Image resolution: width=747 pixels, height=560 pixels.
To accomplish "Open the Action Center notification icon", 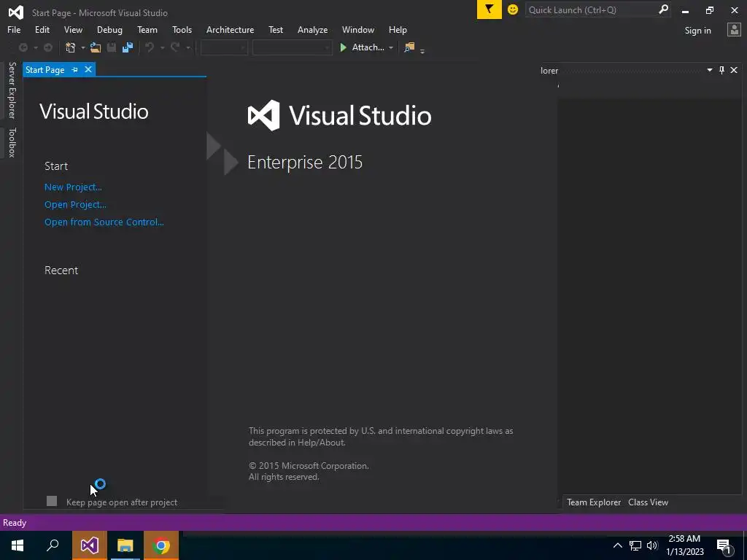I will [x=724, y=546].
